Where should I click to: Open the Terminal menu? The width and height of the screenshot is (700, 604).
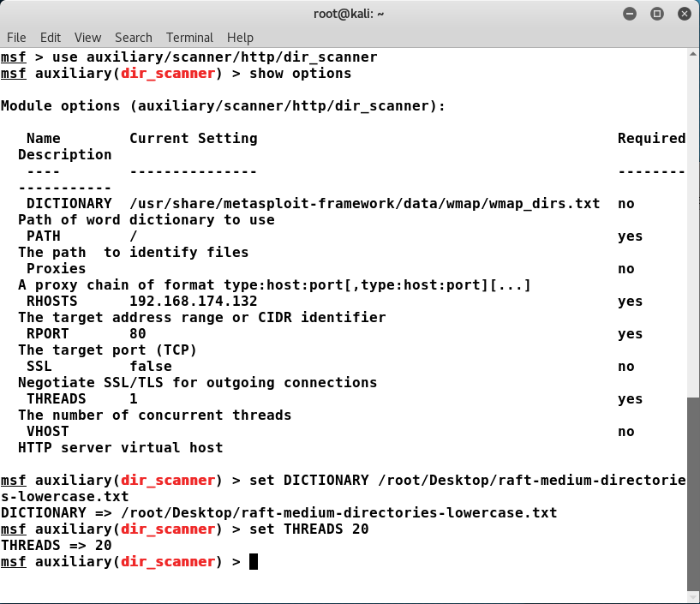(189, 38)
